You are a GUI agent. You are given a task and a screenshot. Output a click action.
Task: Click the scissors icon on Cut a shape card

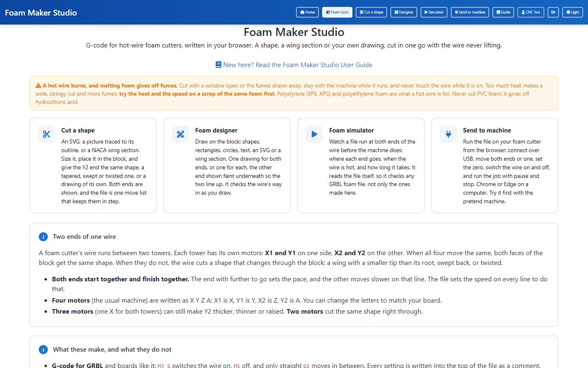click(x=47, y=134)
